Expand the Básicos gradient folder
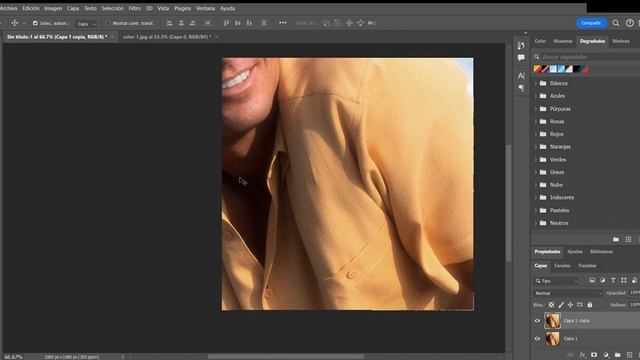Screen dimensions: 640x360 [536, 83]
